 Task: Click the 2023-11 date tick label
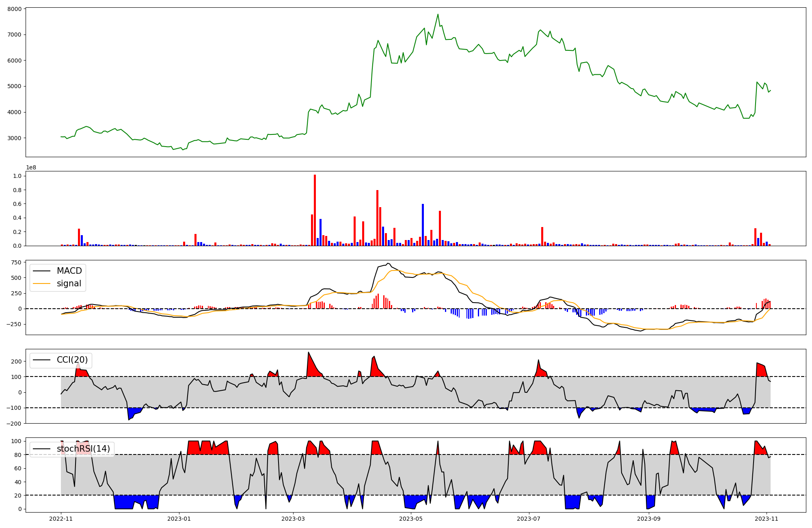pos(767,519)
